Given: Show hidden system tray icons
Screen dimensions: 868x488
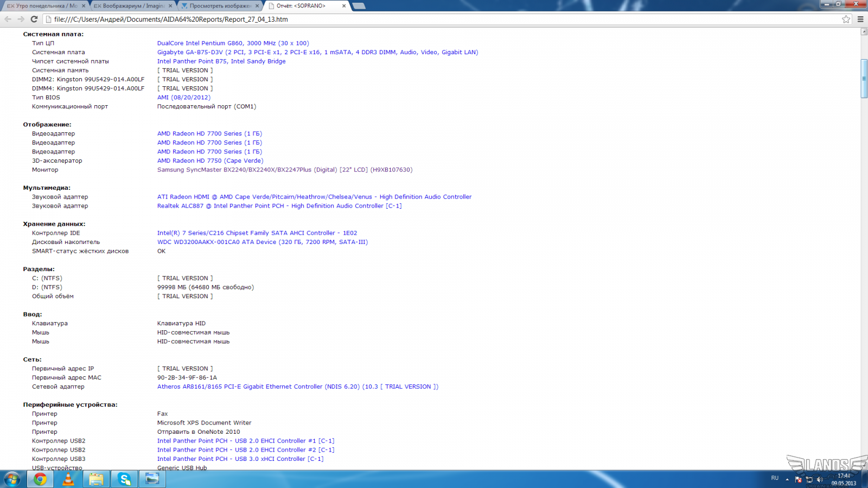Looking at the screenshot, I should click(x=787, y=479).
